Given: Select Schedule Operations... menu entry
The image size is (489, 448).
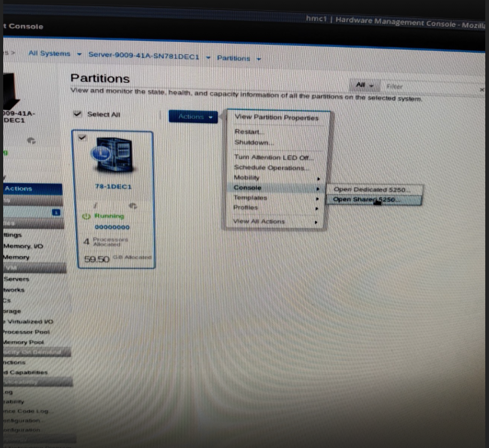Looking at the screenshot, I should coord(271,167).
